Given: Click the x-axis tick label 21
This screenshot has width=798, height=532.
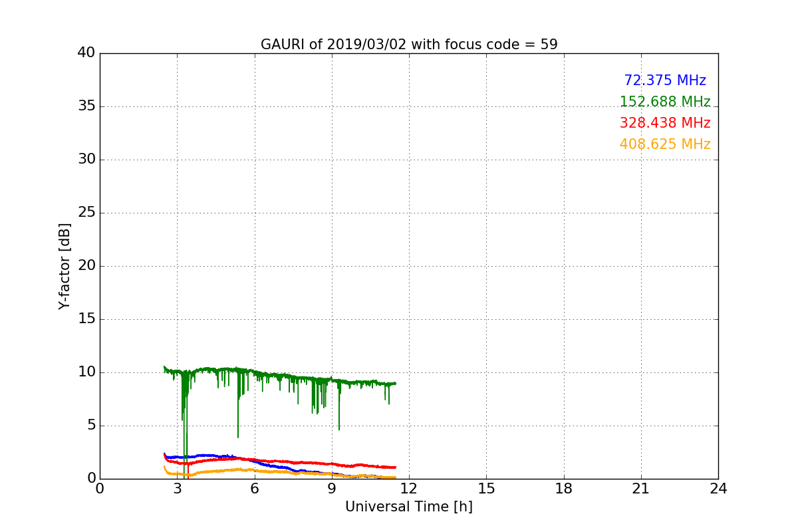Looking at the screenshot, I should [x=641, y=489].
